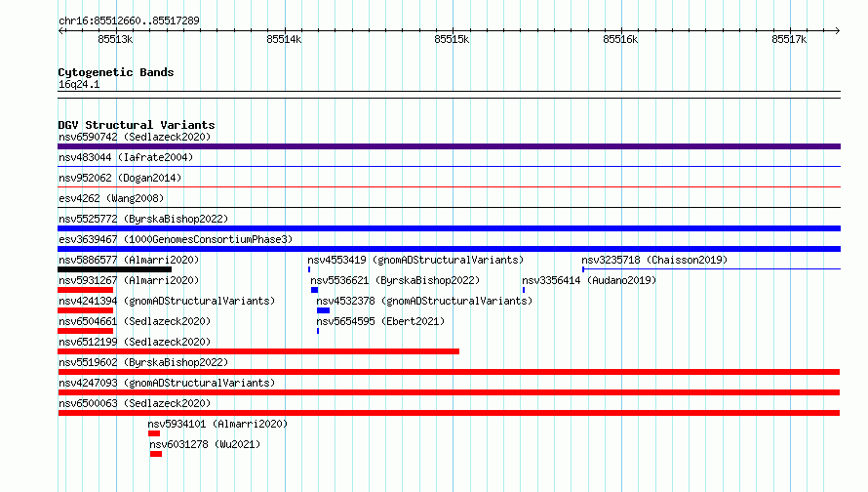Select the red nsv6504661 variant bar
The height and width of the screenshot is (492, 868).
coord(85,331)
